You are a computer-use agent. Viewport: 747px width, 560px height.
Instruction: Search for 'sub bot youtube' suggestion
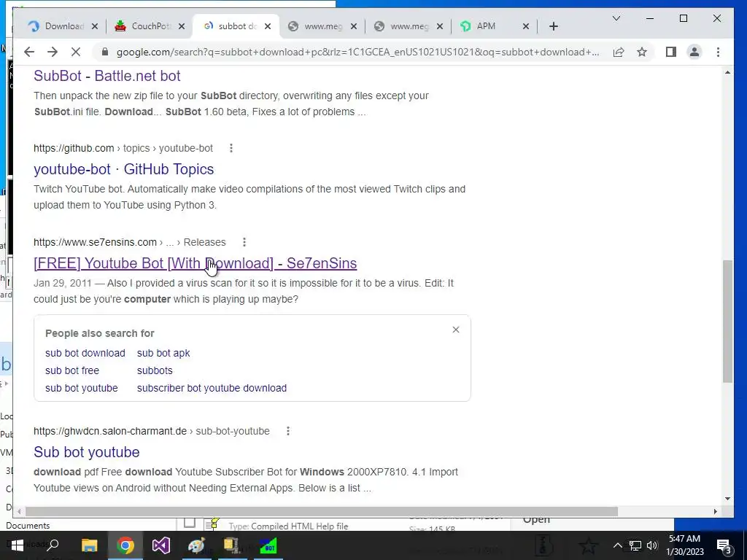coord(82,388)
